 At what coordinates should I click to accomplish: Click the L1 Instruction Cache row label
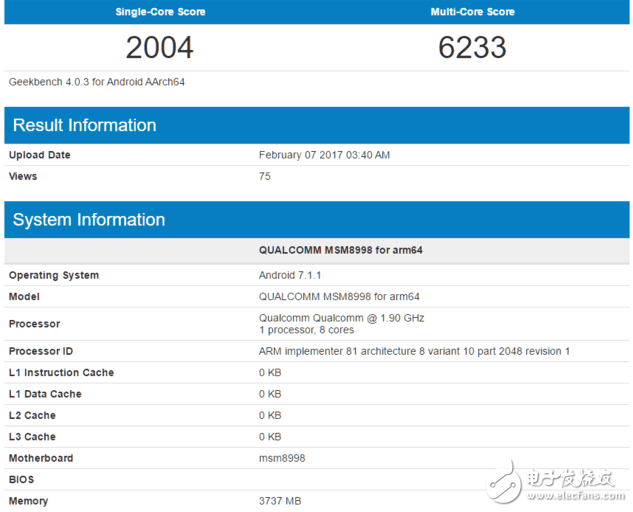pos(61,372)
